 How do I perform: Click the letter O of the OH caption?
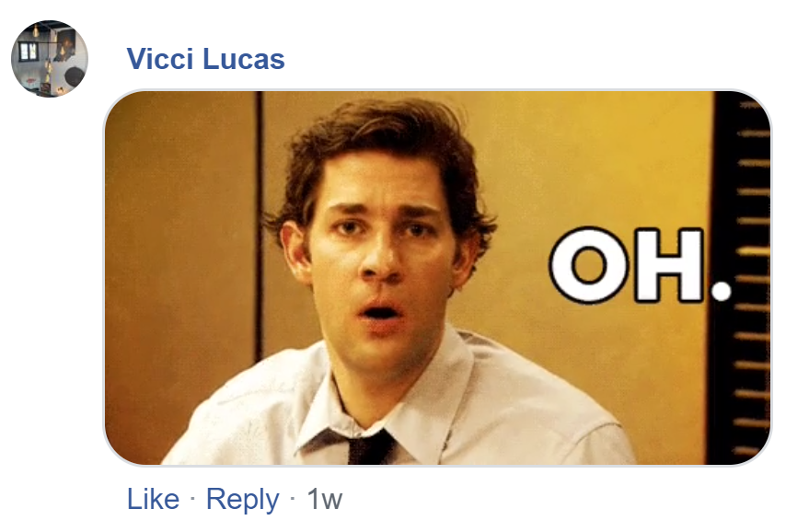[x=589, y=265]
